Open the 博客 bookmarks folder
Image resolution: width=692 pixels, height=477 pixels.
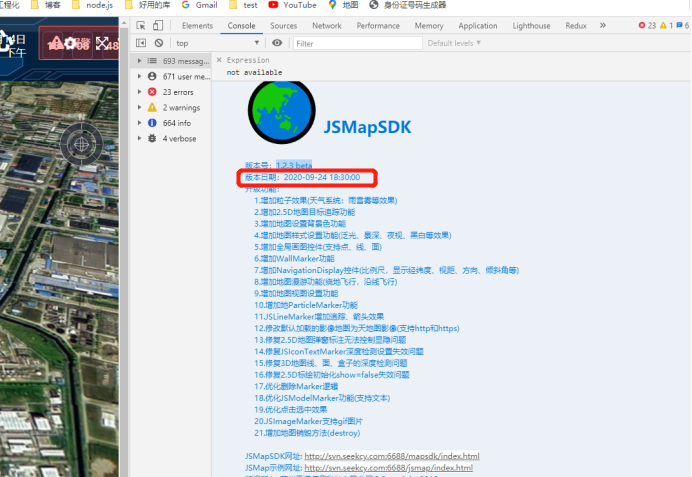click(46, 5)
